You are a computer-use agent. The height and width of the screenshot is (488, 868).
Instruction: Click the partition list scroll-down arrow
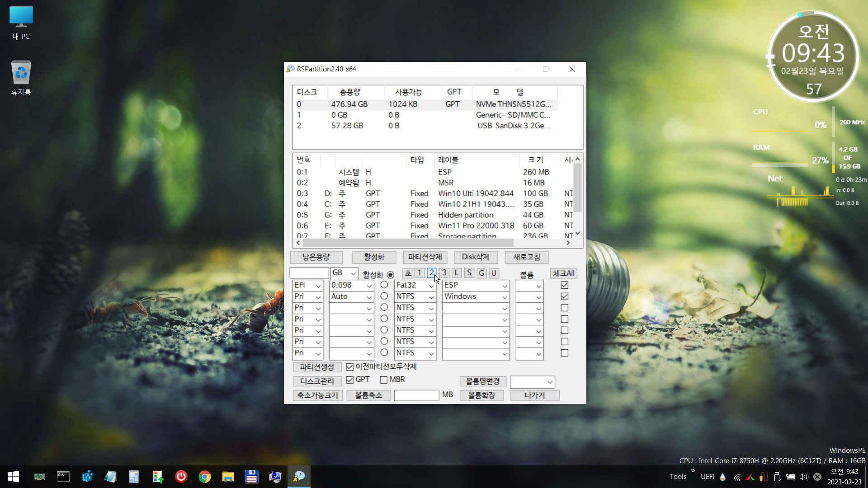pyautogui.click(x=577, y=234)
